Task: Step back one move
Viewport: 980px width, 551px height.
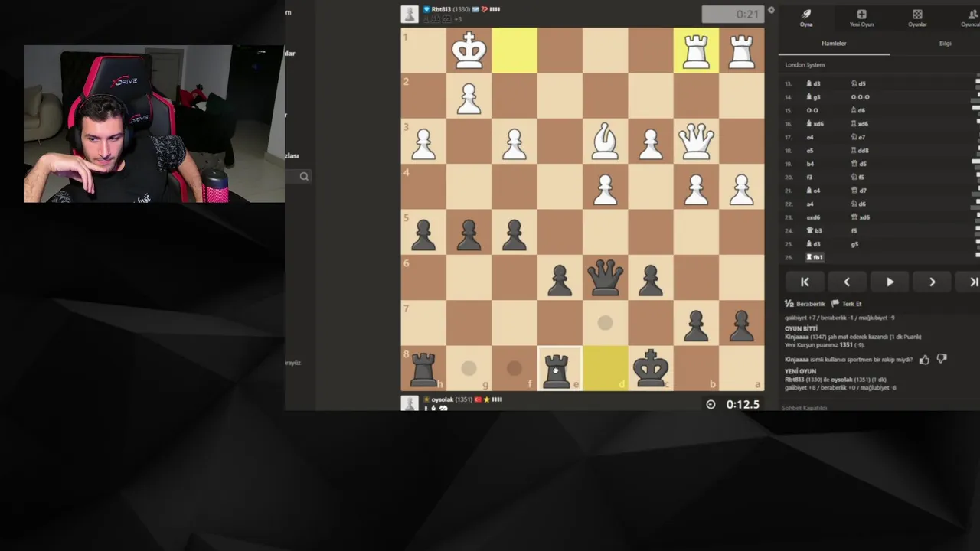Action: (x=847, y=282)
